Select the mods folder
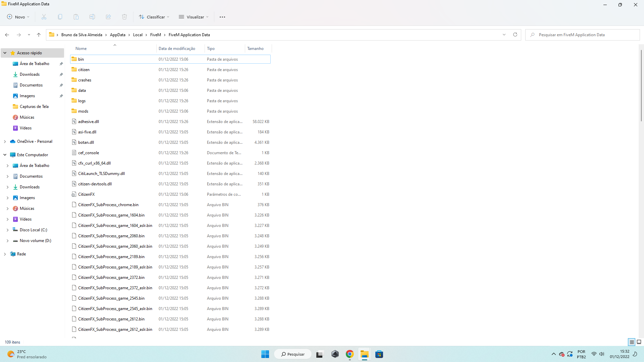This screenshot has height=362, width=644. click(170, 111)
